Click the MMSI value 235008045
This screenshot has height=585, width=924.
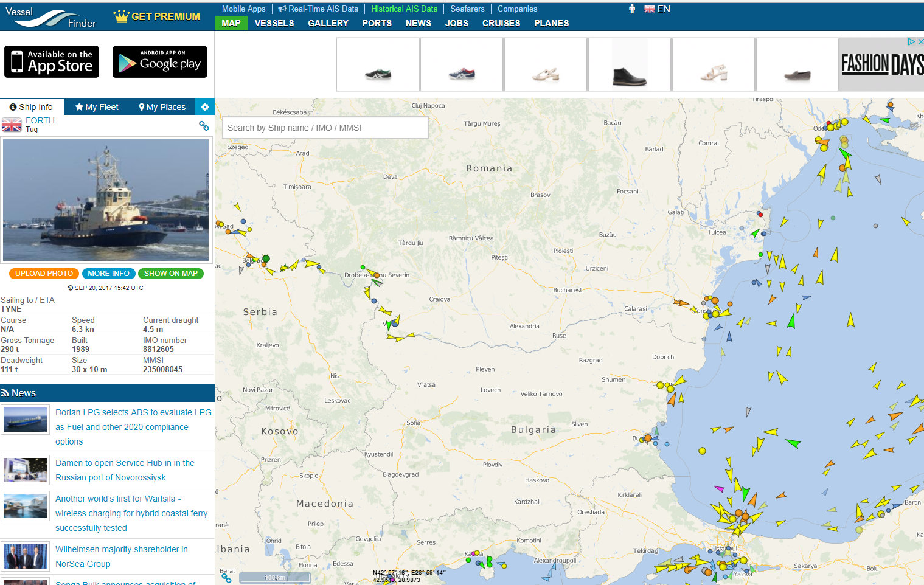[x=162, y=369]
